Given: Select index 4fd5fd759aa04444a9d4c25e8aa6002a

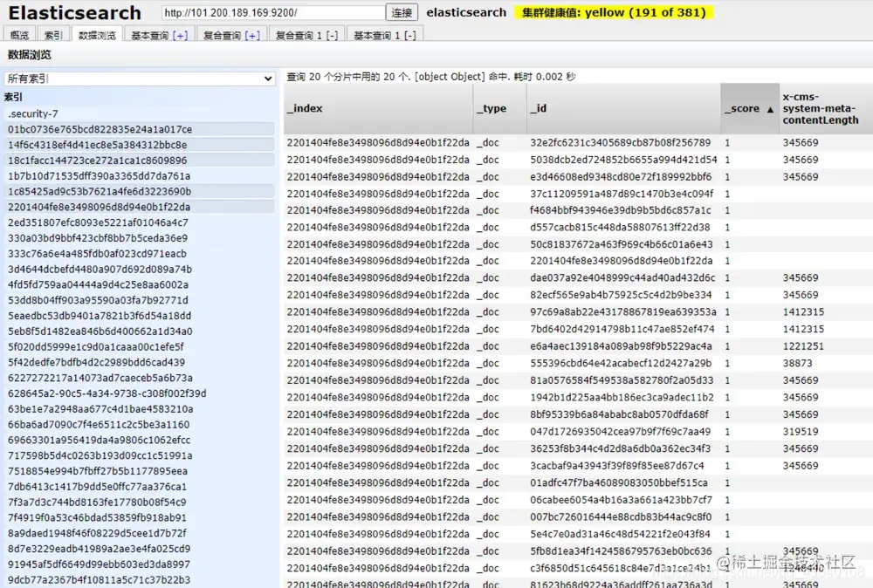Looking at the screenshot, I should tap(139, 284).
